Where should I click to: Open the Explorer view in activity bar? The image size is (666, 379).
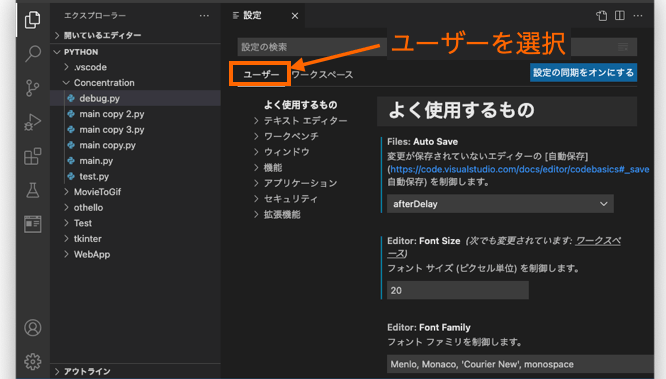coord(33,20)
